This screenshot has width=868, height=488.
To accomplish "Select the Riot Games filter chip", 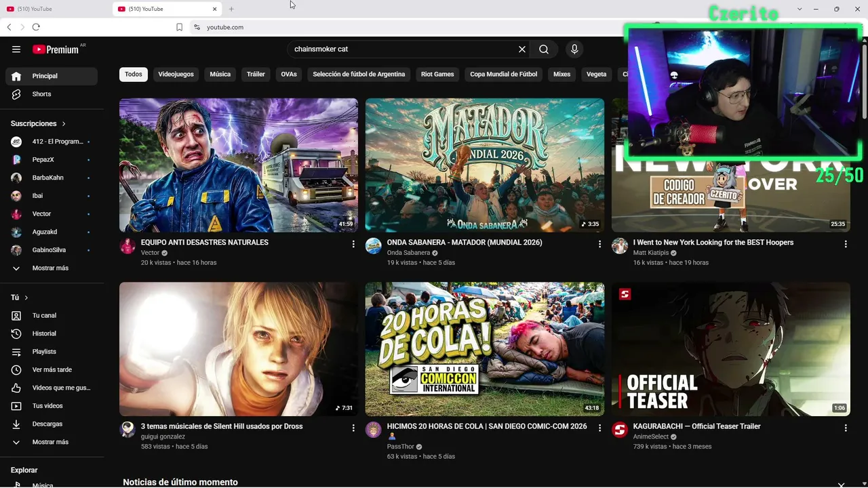I will point(437,74).
